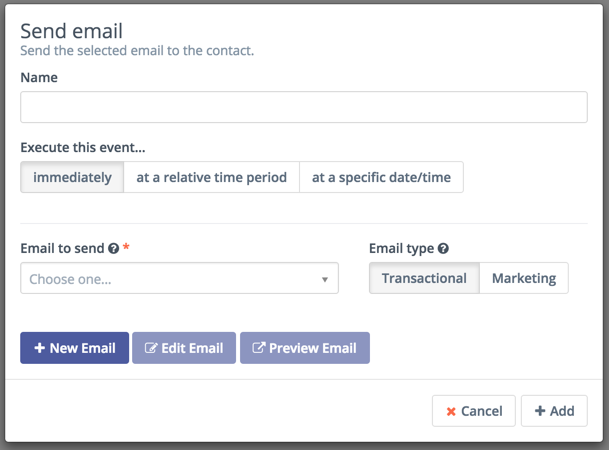Open the Choose one email dropdown
The image size is (609, 450).
point(170,279)
